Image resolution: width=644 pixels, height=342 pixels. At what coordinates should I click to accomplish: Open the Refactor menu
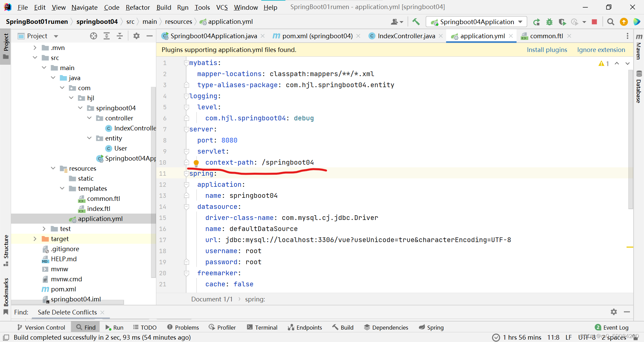138,7
